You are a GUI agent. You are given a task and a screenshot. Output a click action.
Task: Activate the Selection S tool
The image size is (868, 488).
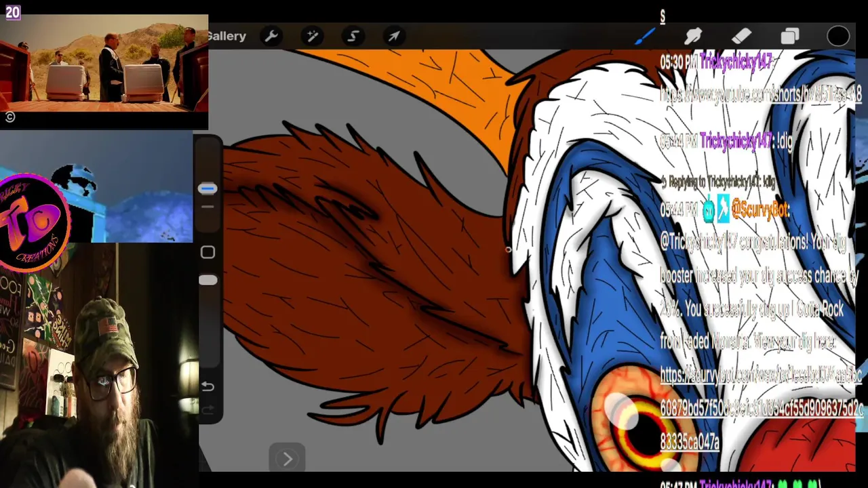pos(353,36)
